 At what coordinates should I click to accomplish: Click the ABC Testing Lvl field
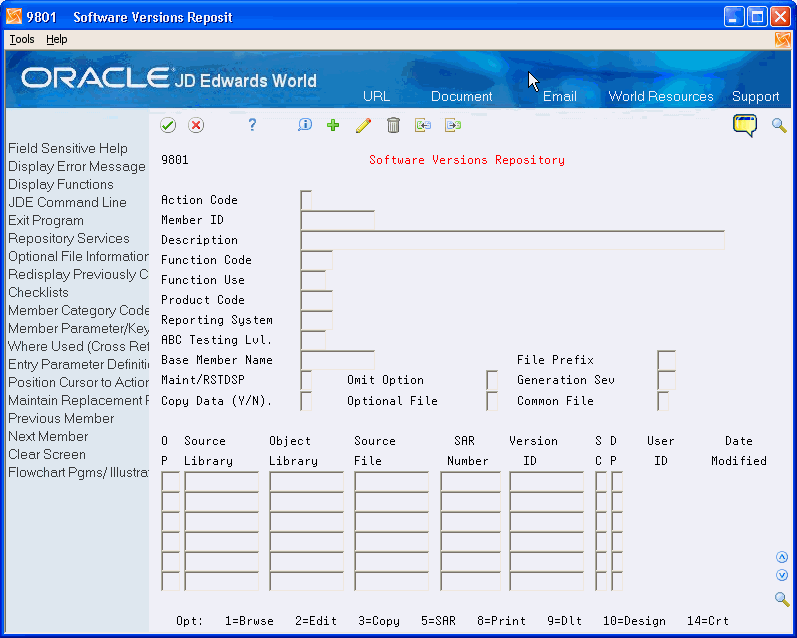pyautogui.click(x=313, y=340)
